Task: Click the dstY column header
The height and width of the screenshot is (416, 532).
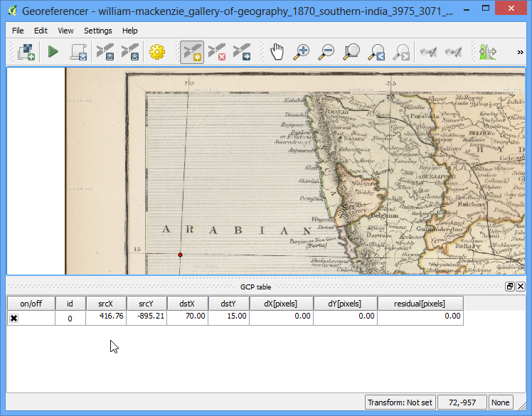Action: click(x=229, y=304)
